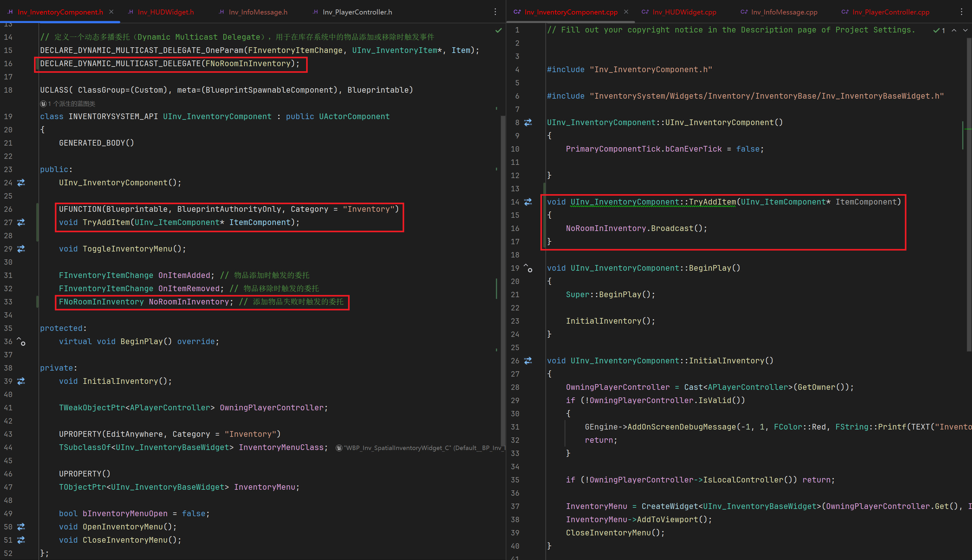Click inspection checkmark with count in cpp editor
972x560 pixels.
pyautogui.click(x=939, y=30)
